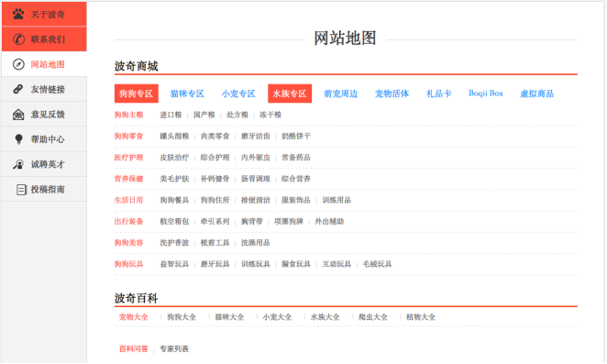Select the 狗狗专区 tab
Image resolution: width=607 pixels, height=364 pixels.
[137, 94]
